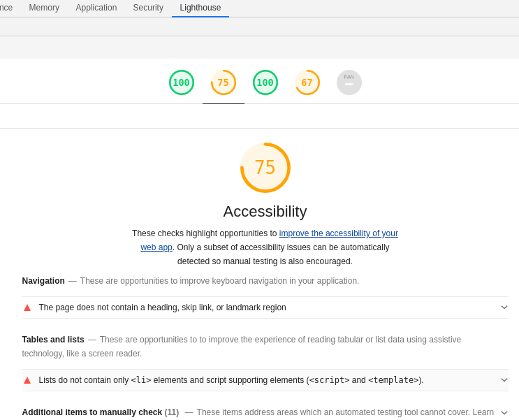Expand chevron for heading, skip link audit
The width and height of the screenshot is (519, 420).
504,307
